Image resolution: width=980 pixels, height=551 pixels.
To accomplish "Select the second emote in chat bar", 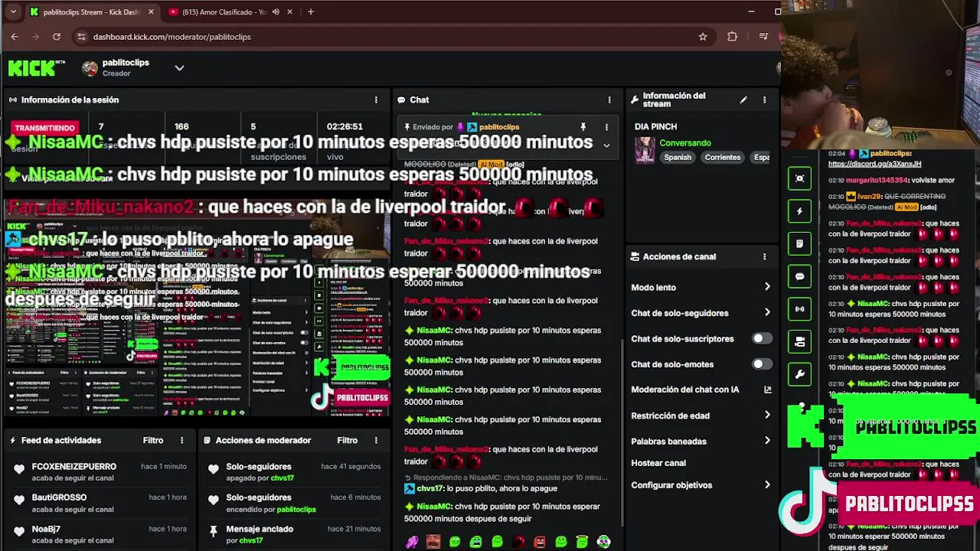I will [x=433, y=542].
